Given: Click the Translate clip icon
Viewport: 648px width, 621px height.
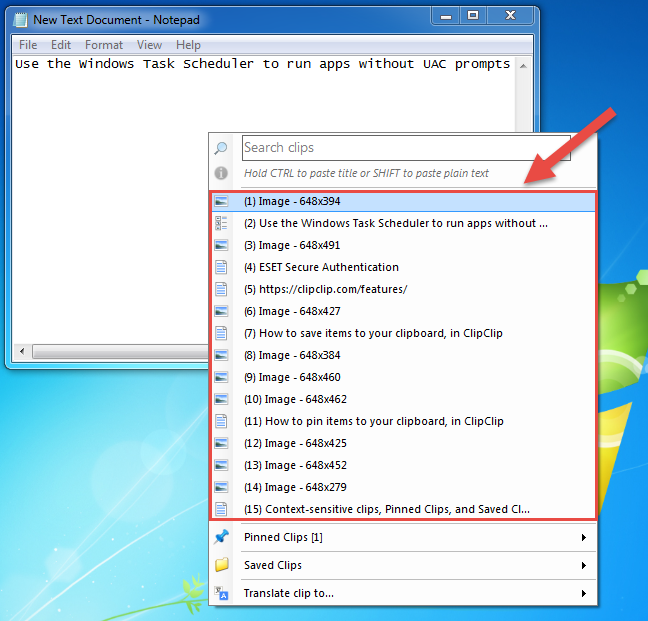Looking at the screenshot, I should click(x=221, y=593).
